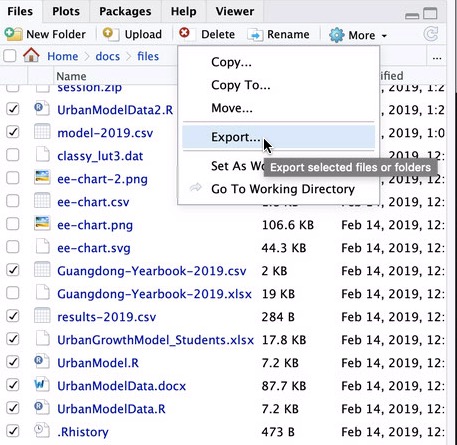Switch to the Packages tab
457x445 pixels.
click(125, 11)
